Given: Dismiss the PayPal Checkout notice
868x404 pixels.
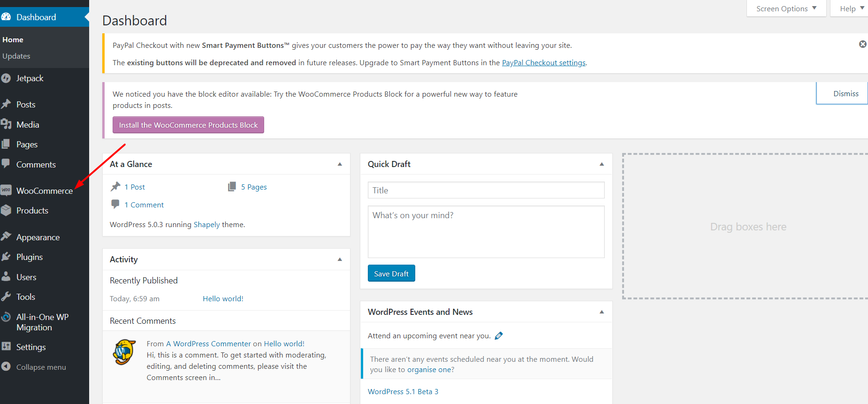Looking at the screenshot, I should point(862,44).
